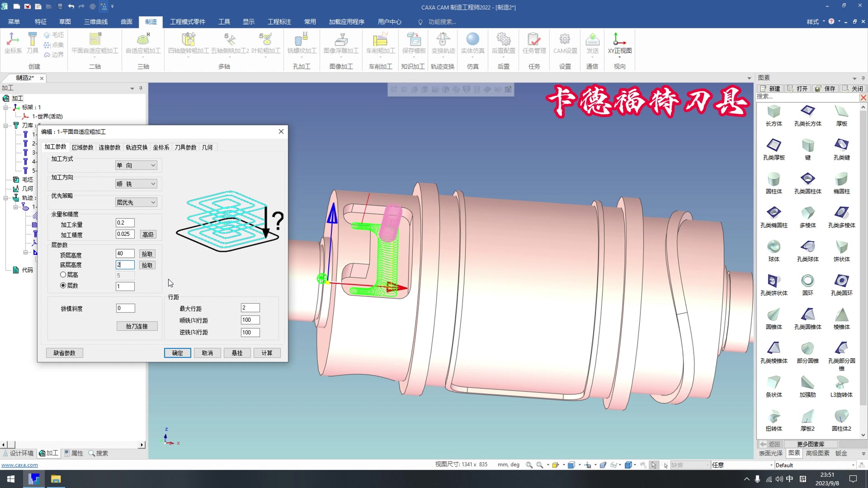Expand the 优先策略 层优先 combo box
This screenshot has height=488, width=868.
(x=136, y=202)
